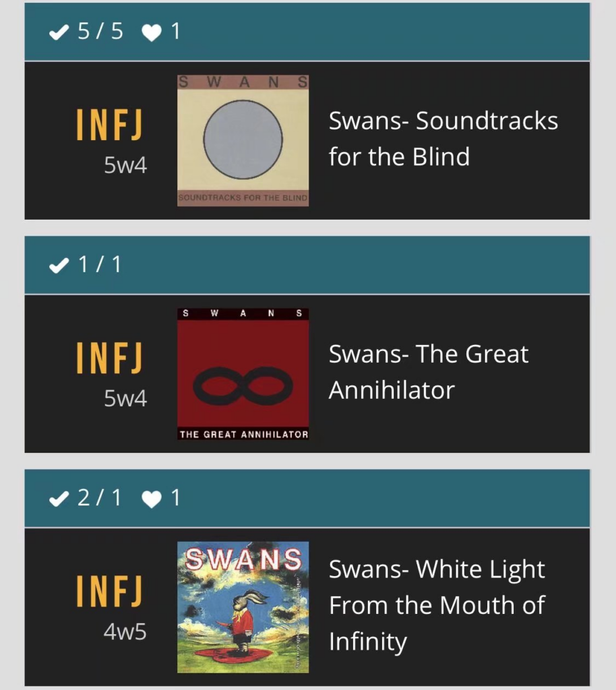Click the 2 / 1 vote count
Viewport: 616px width, 690px height.
pos(100,499)
